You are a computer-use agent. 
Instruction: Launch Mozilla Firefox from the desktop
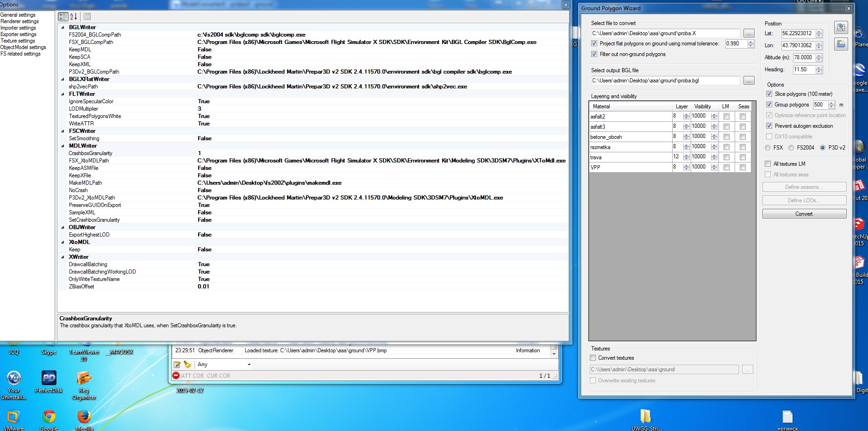click(x=84, y=420)
